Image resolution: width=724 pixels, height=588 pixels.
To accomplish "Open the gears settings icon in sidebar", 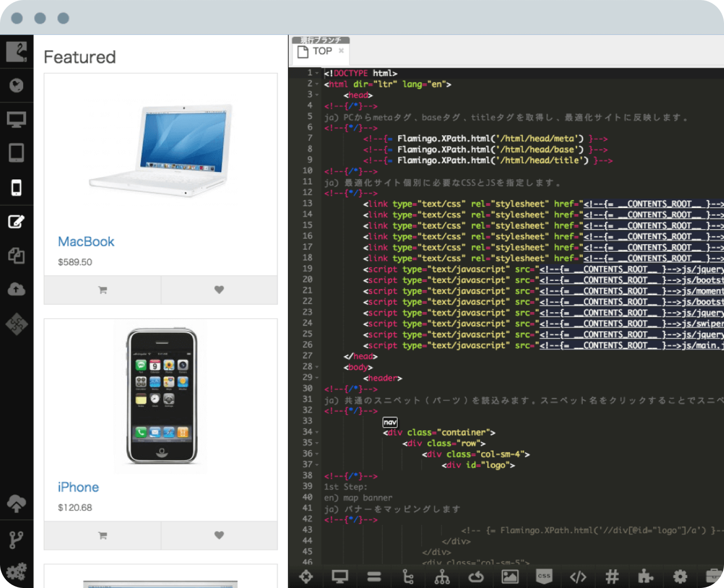I will pos(16,572).
